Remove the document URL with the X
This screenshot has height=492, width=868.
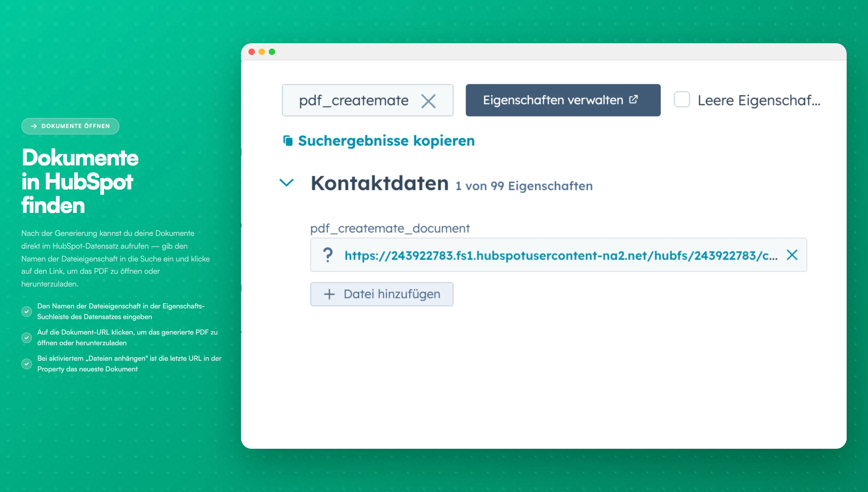tap(792, 255)
